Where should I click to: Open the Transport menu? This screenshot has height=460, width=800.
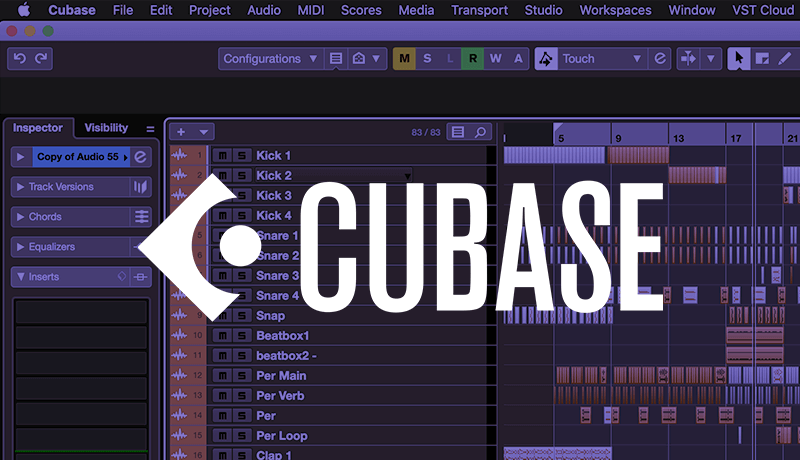[479, 10]
